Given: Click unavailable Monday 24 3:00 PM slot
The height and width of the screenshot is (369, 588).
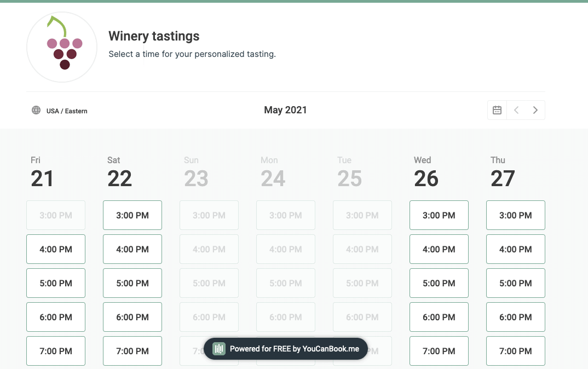Looking at the screenshot, I should point(286,215).
